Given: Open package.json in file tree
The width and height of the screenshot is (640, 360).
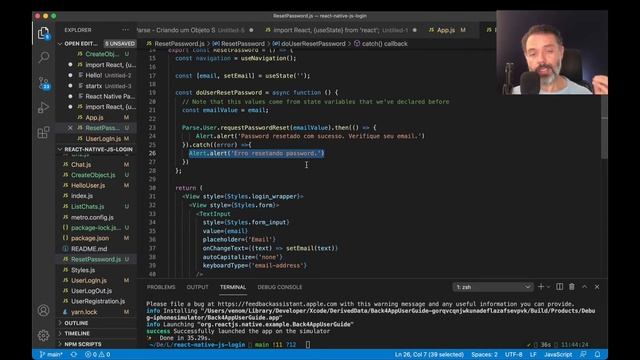Looking at the screenshot, I should point(96,238).
